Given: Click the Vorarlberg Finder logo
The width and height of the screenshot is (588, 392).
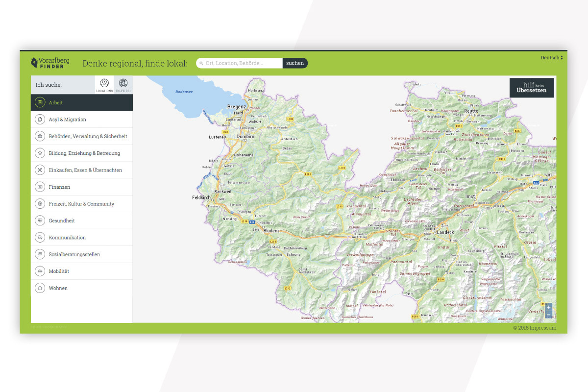Looking at the screenshot, I should point(49,63).
